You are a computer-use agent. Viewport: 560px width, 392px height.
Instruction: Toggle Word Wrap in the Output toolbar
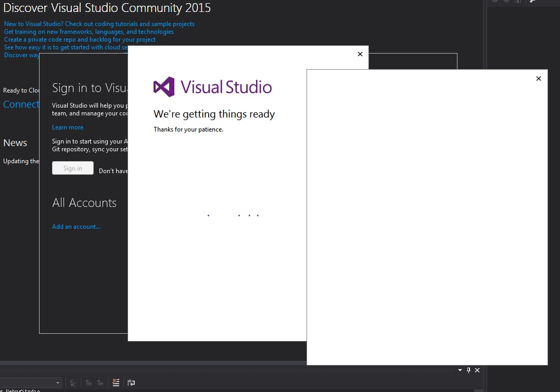coord(131,382)
